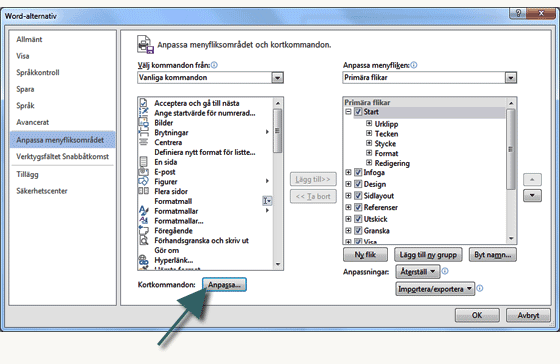Click the Anpassa... shortcuts button
This screenshot has width=560, height=364.
coord(224,285)
